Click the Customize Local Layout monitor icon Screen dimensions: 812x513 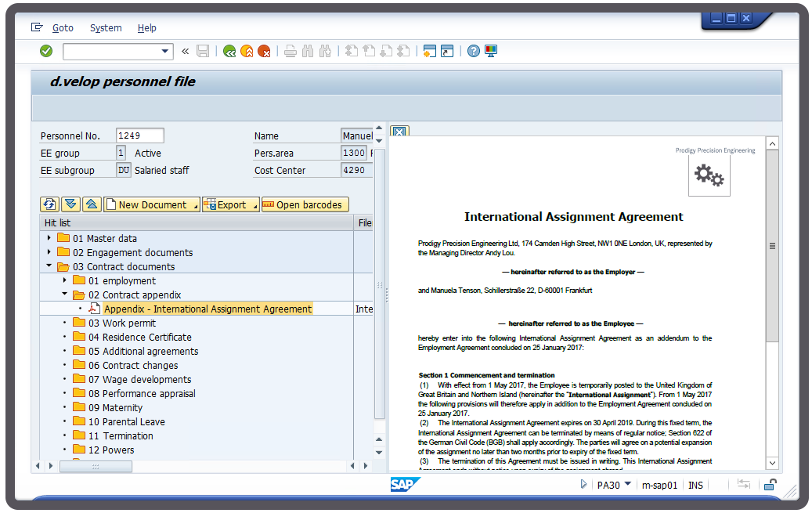click(491, 51)
